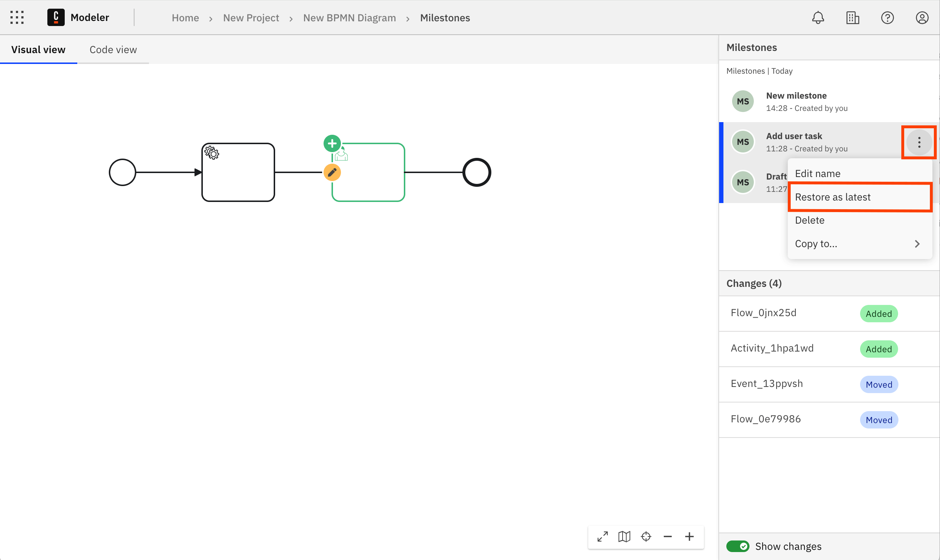Zoom out with the minus icon
940x560 pixels.
(x=667, y=536)
